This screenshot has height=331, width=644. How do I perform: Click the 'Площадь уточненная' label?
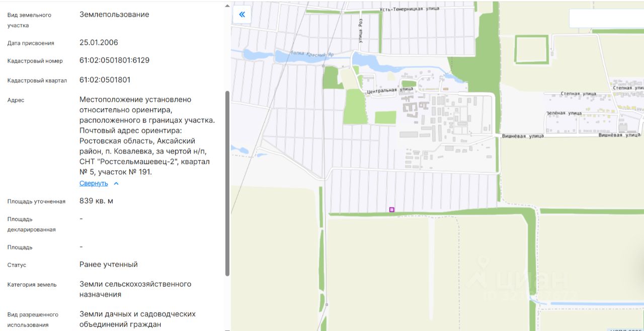[36, 202]
